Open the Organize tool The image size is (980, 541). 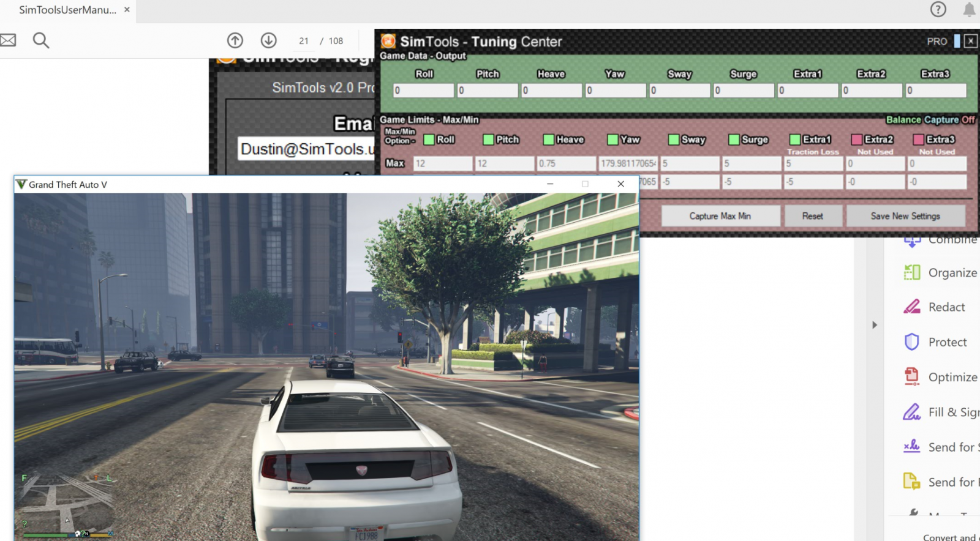[x=941, y=272]
